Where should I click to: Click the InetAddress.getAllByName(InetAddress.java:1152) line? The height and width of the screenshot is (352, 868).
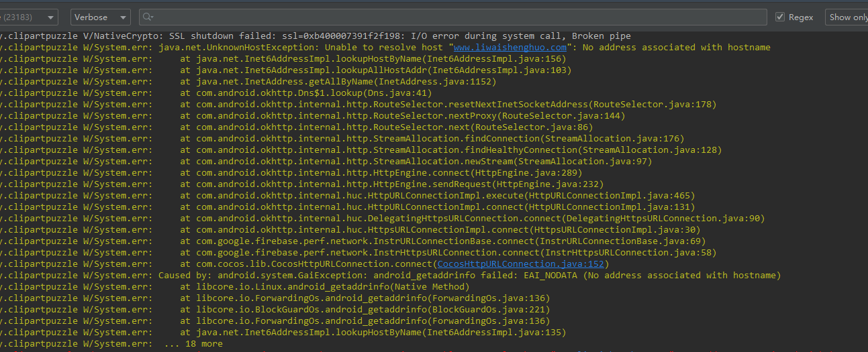248,82
